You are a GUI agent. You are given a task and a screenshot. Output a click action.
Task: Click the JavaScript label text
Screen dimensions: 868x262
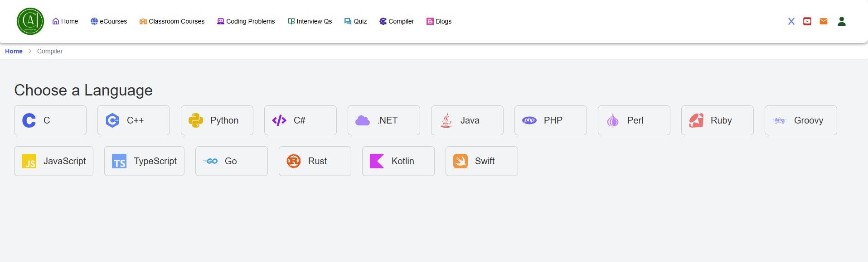coord(65,161)
